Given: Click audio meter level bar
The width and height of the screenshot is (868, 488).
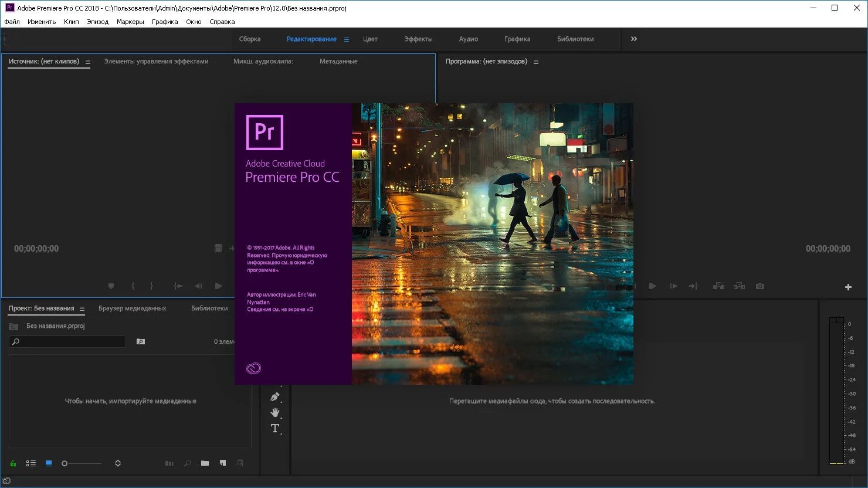Looking at the screenshot, I should (x=836, y=391).
